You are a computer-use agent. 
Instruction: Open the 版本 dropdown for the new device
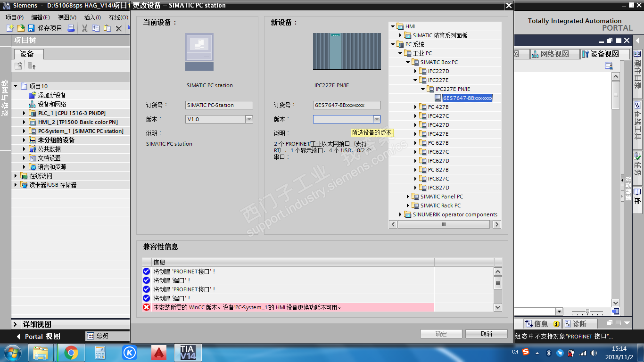pyautogui.click(x=377, y=119)
